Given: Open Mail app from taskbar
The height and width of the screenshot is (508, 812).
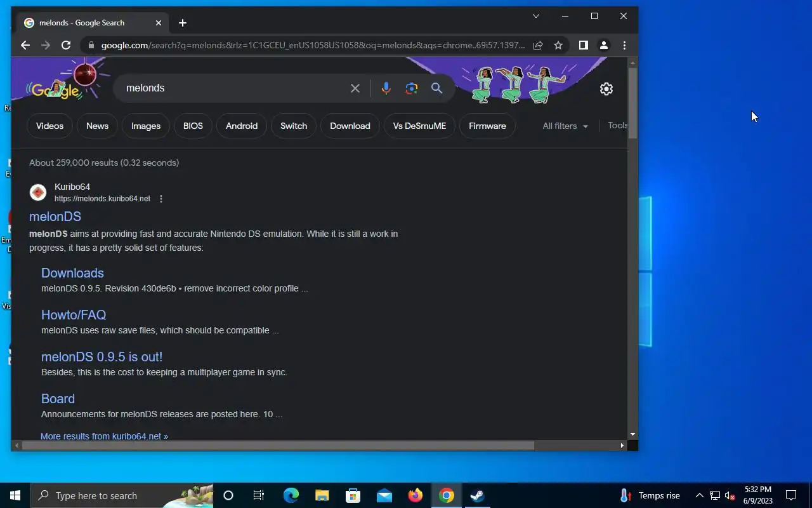Looking at the screenshot, I should click(x=384, y=495).
